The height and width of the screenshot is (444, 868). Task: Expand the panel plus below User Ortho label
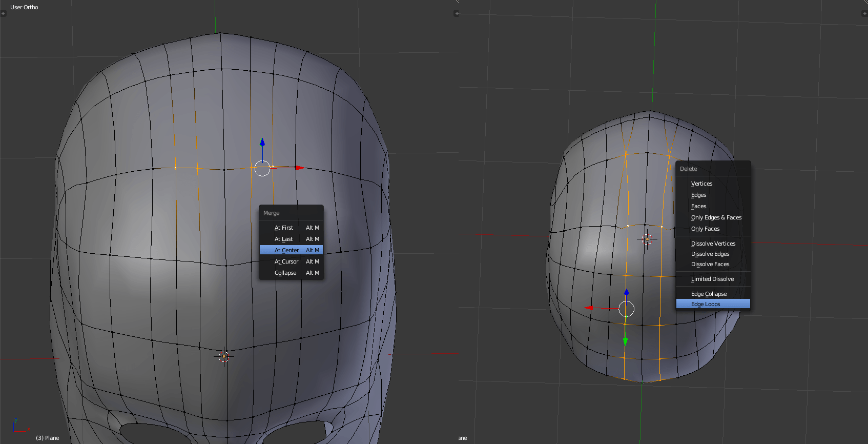pyautogui.click(x=3, y=13)
